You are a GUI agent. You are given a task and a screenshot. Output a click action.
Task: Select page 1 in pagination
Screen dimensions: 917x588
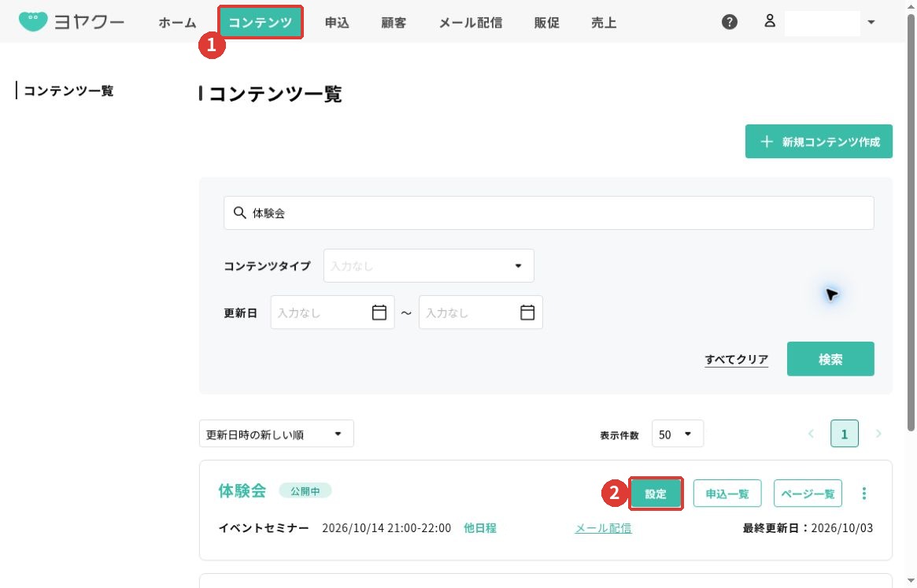tap(845, 435)
